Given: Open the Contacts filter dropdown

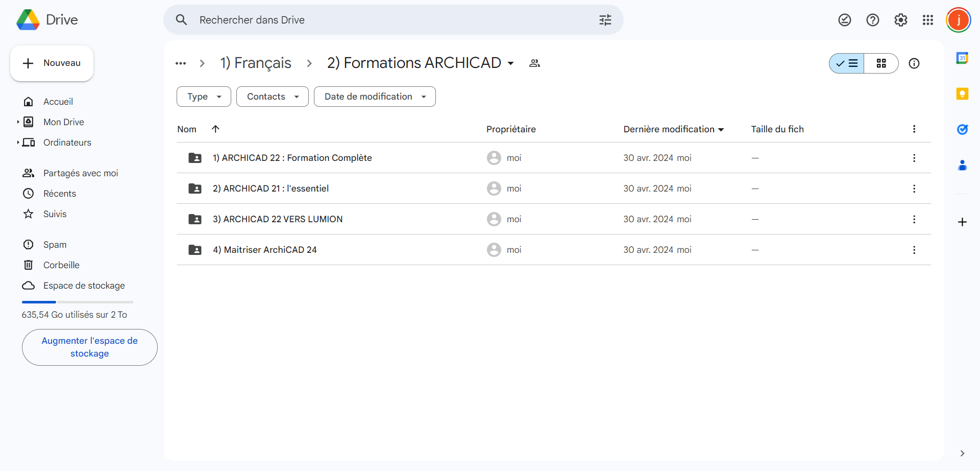Looking at the screenshot, I should pyautogui.click(x=273, y=97).
